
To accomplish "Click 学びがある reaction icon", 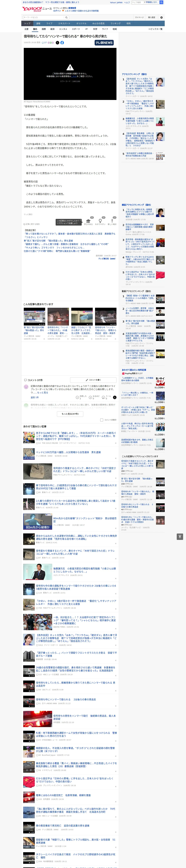I will click(89, 221).
